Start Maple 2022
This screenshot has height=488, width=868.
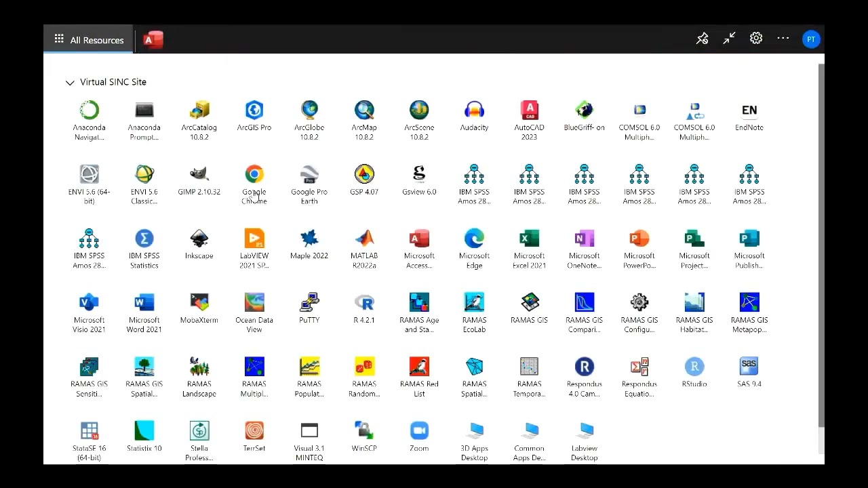point(309,245)
